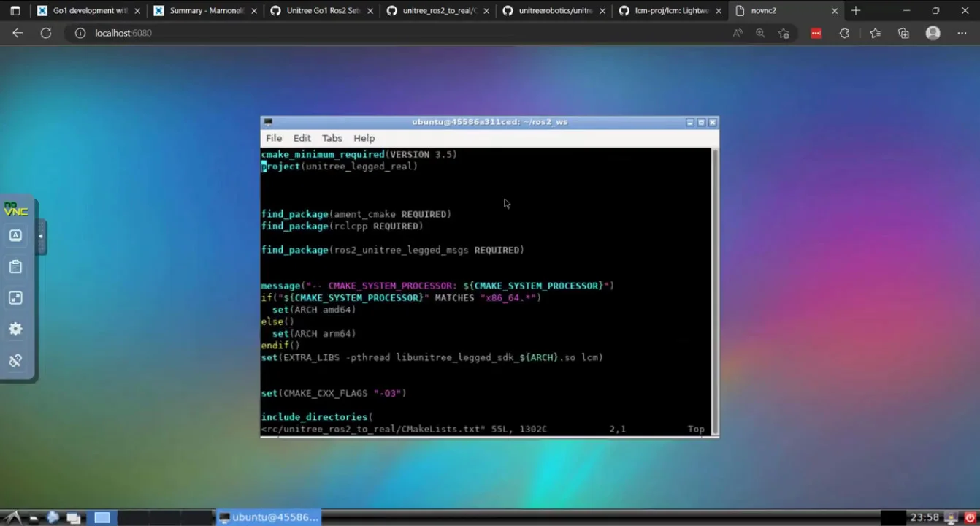Open the terminal Edit menu
Viewport: 980px width, 526px height.
pyautogui.click(x=302, y=138)
